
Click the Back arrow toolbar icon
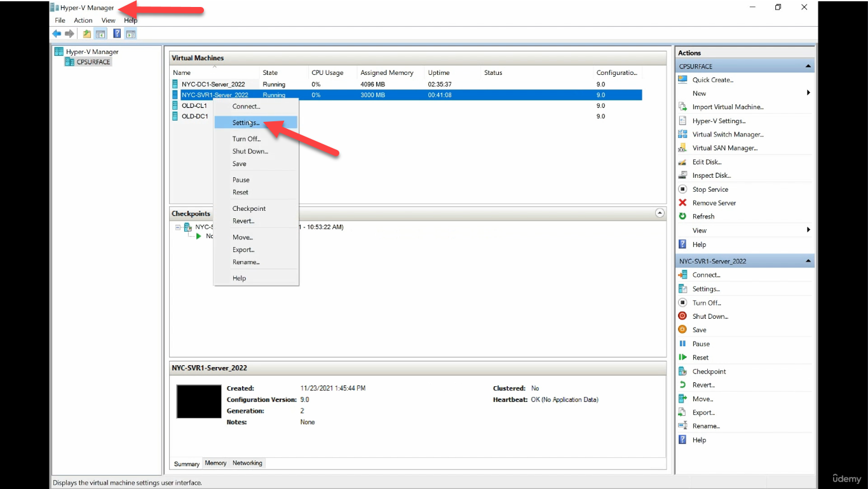(x=57, y=34)
